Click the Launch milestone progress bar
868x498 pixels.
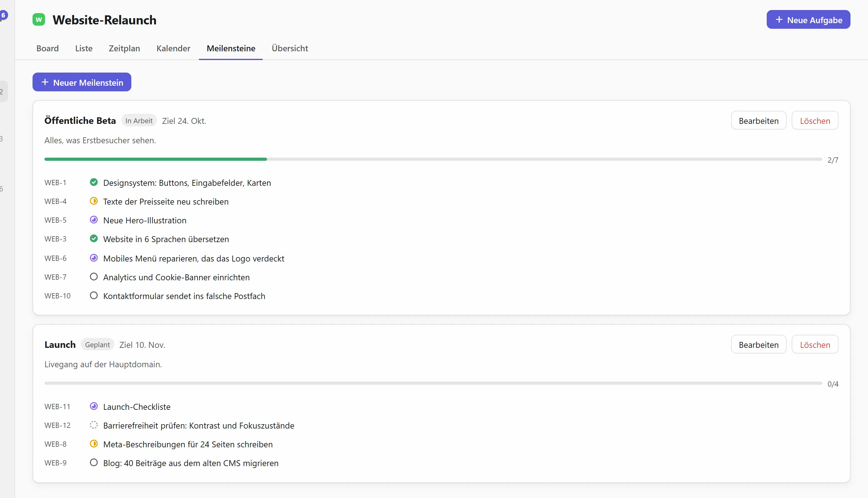coord(433,384)
